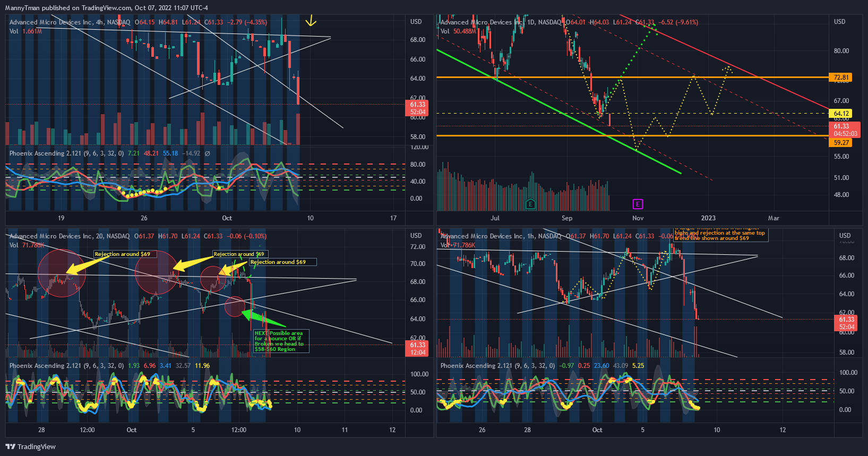This screenshot has height=456, width=868.
Task: Click the red 61.33 price tag on daily chart
Action: [x=844, y=130]
